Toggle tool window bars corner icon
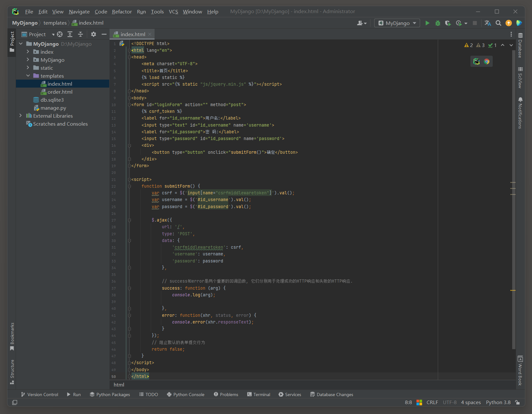Viewport: 532px width, 414px height. (15, 402)
